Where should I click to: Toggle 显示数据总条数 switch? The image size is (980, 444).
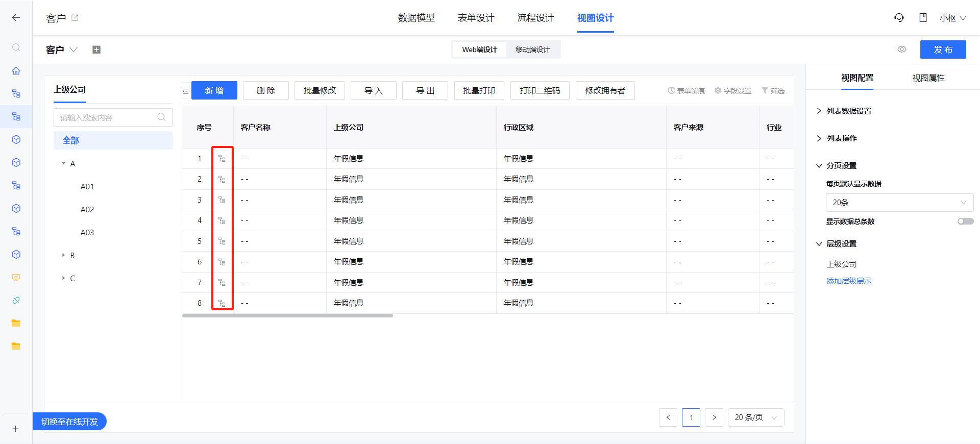[965, 221]
